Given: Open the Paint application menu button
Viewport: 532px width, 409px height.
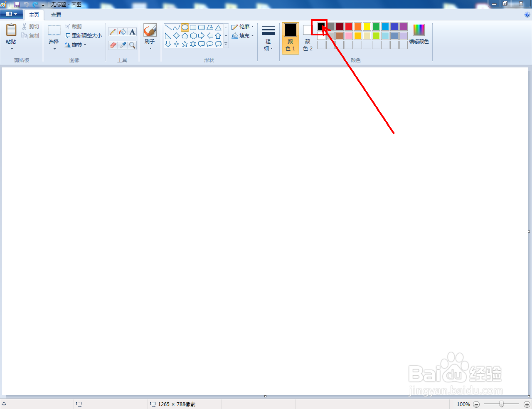Looking at the screenshot, I should click(12, 14).
